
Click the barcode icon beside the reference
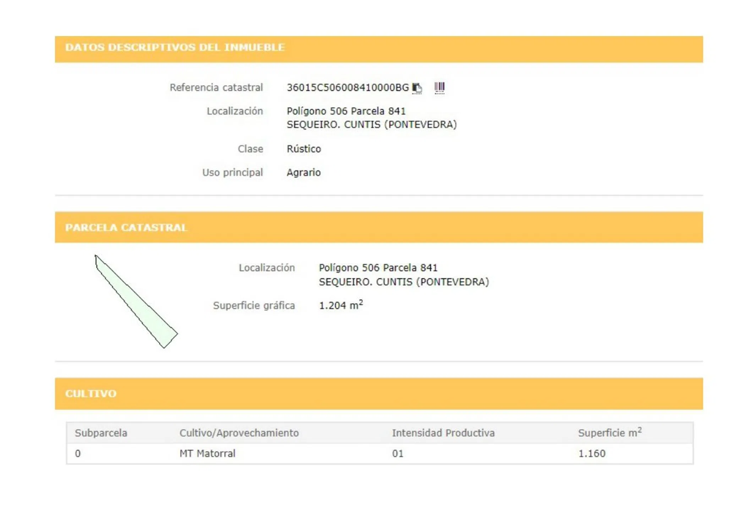click(439, 87)
